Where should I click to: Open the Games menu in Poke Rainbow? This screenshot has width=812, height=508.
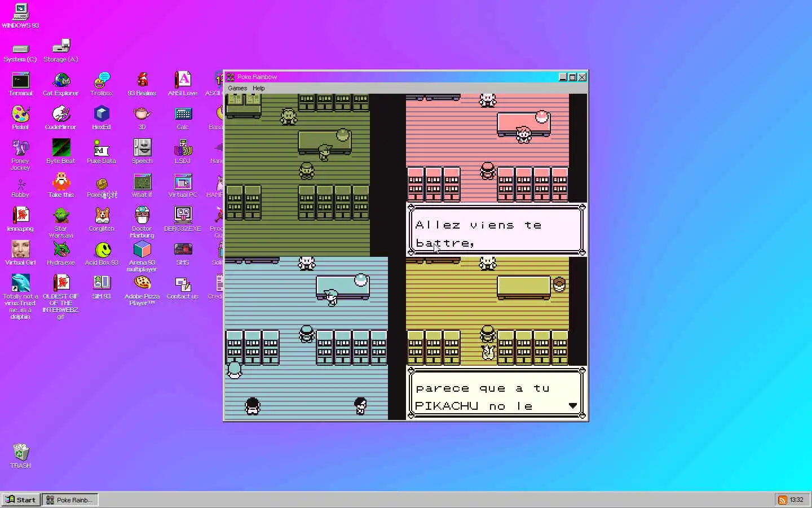click(237, 88)
